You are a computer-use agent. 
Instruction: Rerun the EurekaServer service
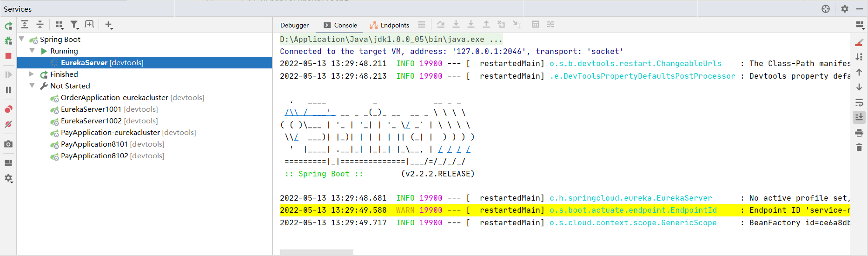pos(8,26)
